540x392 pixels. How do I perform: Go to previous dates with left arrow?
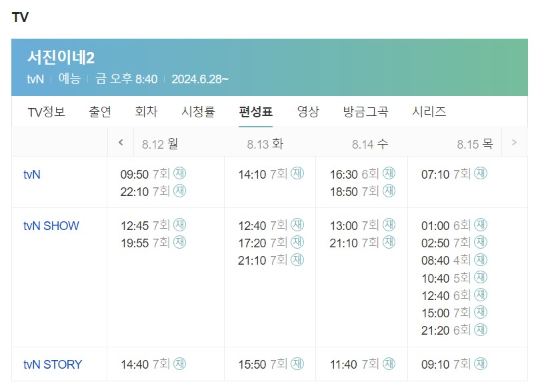(x=121, y=142)
